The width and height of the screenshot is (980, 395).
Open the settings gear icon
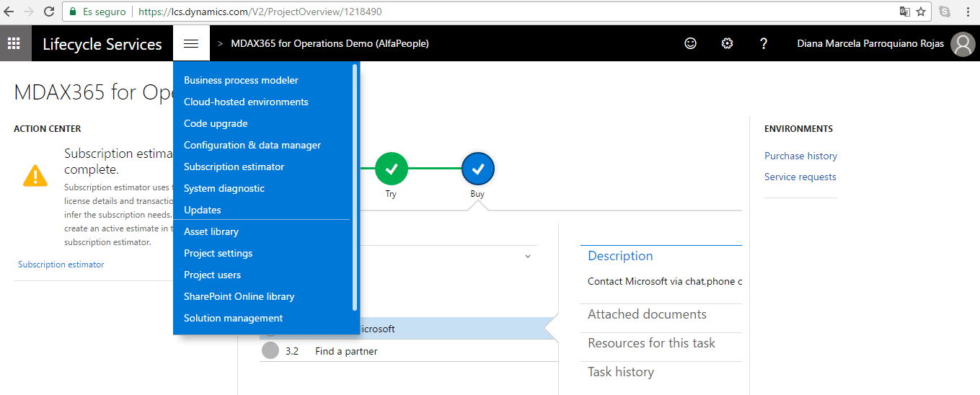point(727,44)
